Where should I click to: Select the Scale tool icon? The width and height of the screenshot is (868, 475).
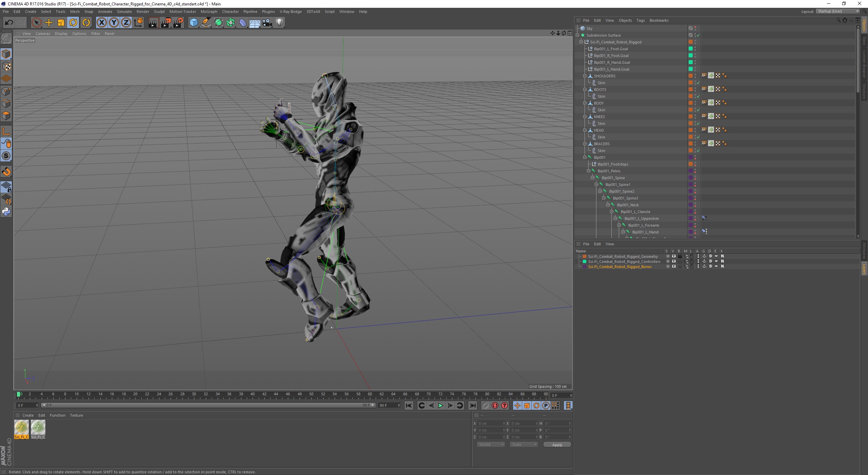click(61, 23)
